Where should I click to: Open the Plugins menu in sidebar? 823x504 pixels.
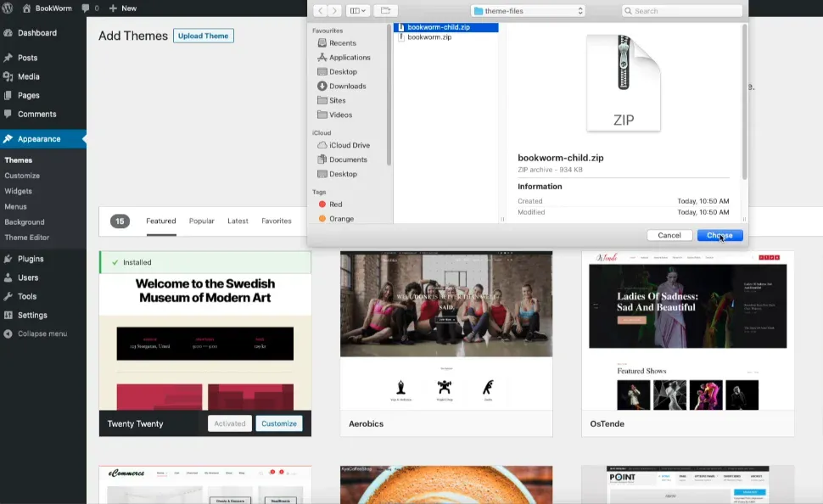[x=31, y=259]
